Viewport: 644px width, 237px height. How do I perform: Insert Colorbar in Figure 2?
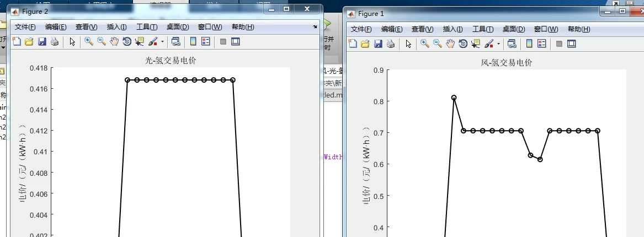click(193, 41)
